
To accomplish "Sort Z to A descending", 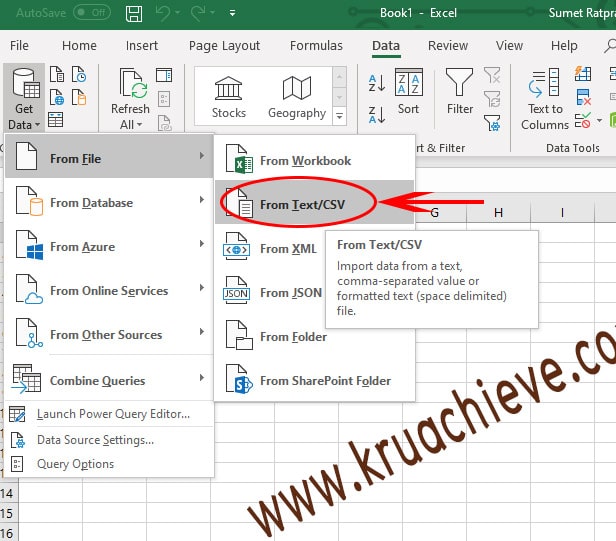I will click(377, 115).
